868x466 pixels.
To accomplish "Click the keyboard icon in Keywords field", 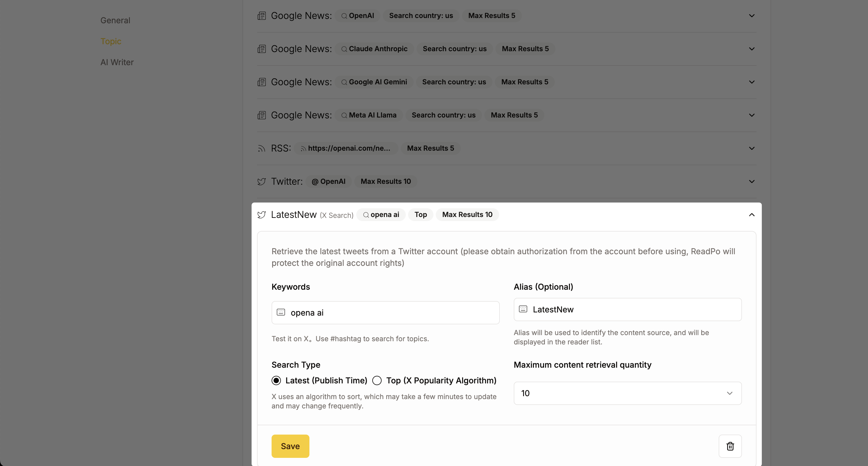I will coord(281,312).
